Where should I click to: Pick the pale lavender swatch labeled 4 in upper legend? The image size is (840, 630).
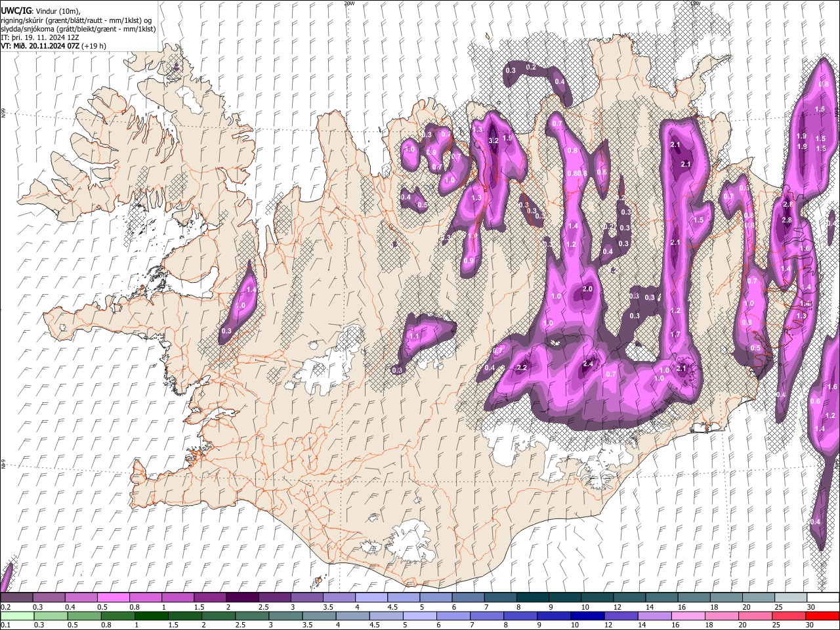tap(371, 597)
